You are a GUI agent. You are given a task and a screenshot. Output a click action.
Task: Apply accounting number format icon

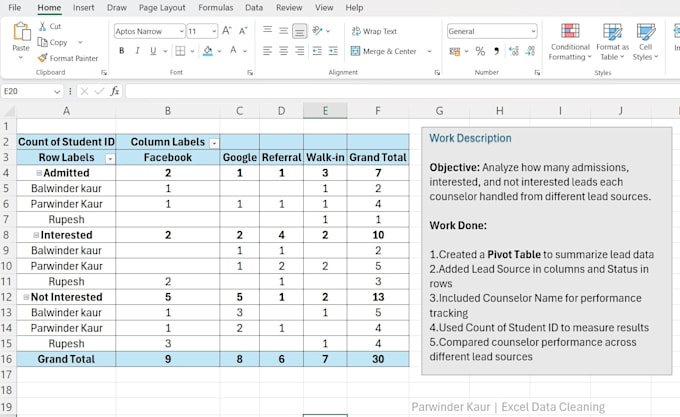click(454, 52)
